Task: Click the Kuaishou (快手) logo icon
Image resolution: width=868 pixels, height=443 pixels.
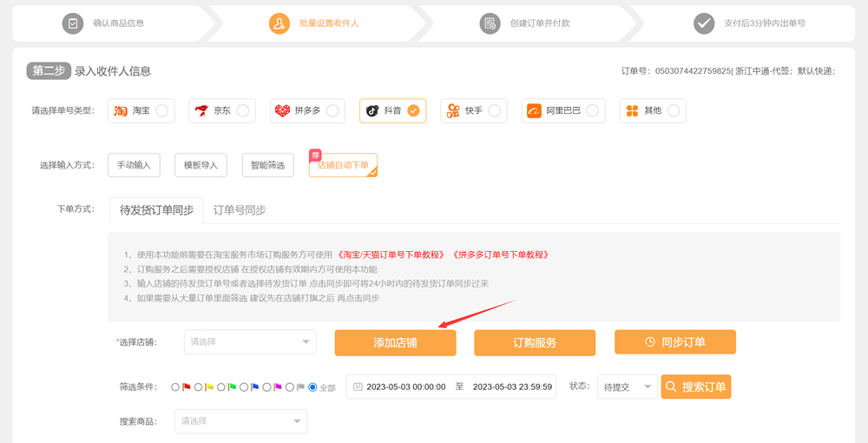Action: tap(452, 111)
